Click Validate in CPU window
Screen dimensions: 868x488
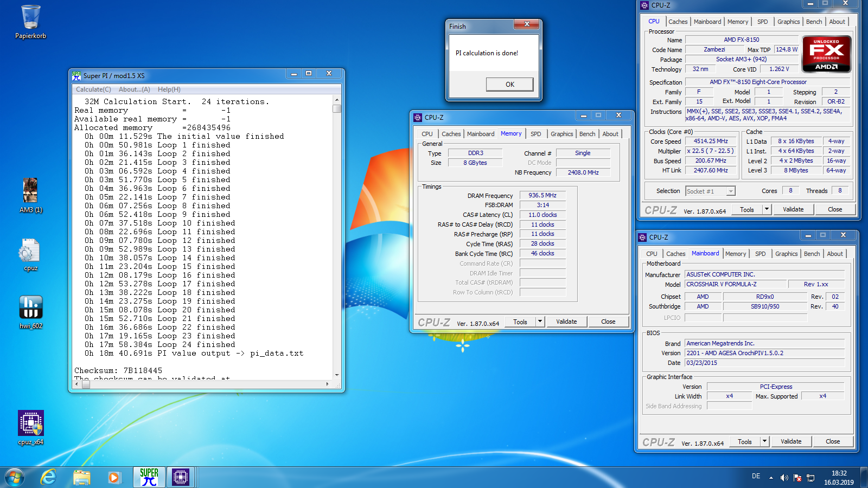click(793, 209)
